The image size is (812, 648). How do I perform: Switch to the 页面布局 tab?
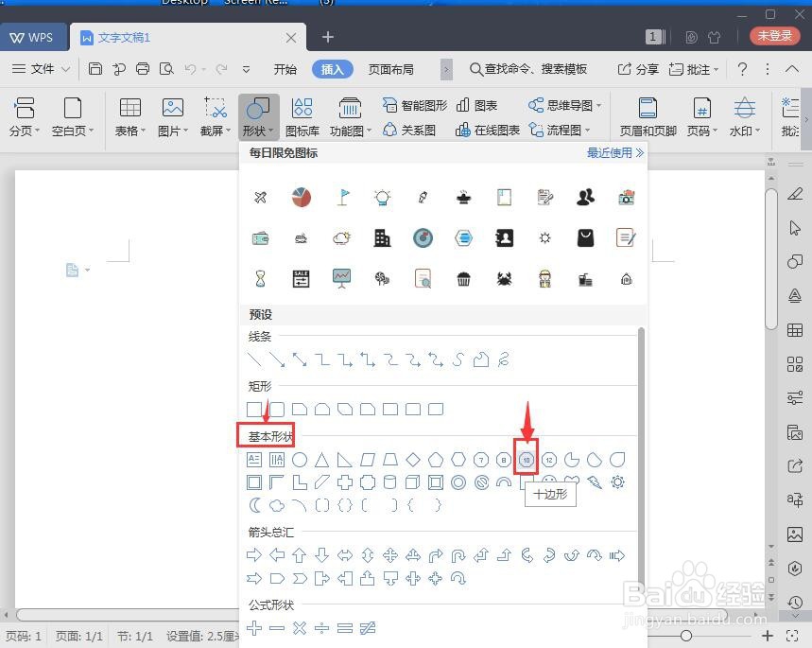[x=391, y=69]
